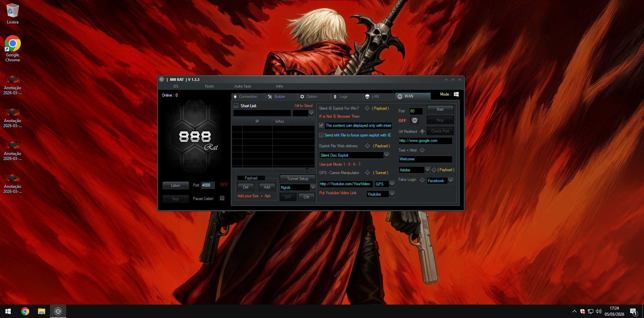The image size is (644, 318).
Task: Open the Lixeira recycle bin desktop icon
Action: click(13, 14)
